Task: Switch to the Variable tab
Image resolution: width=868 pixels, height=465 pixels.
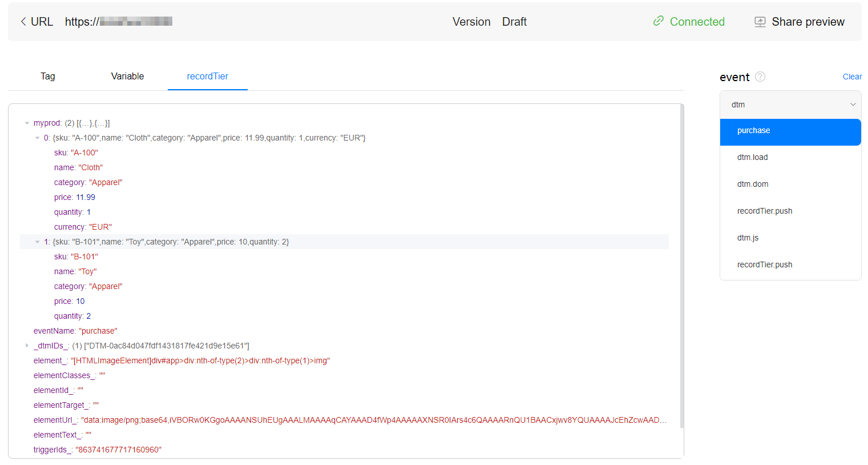Action: pos(127,77)
